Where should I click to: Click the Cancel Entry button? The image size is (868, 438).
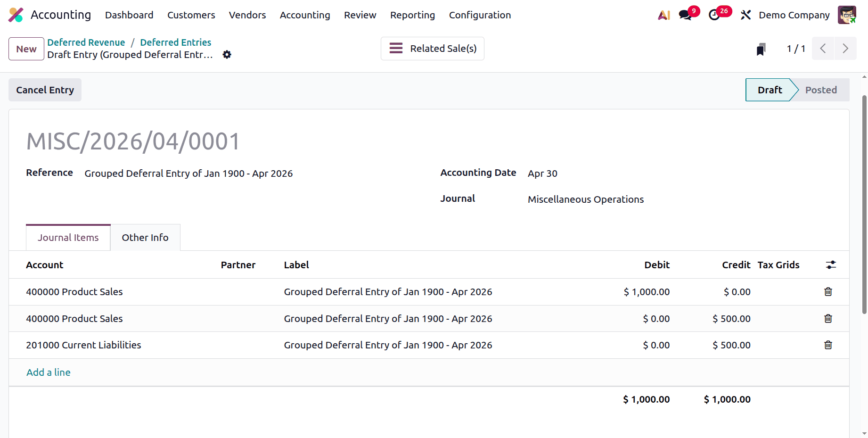click(x=45, y=90)
